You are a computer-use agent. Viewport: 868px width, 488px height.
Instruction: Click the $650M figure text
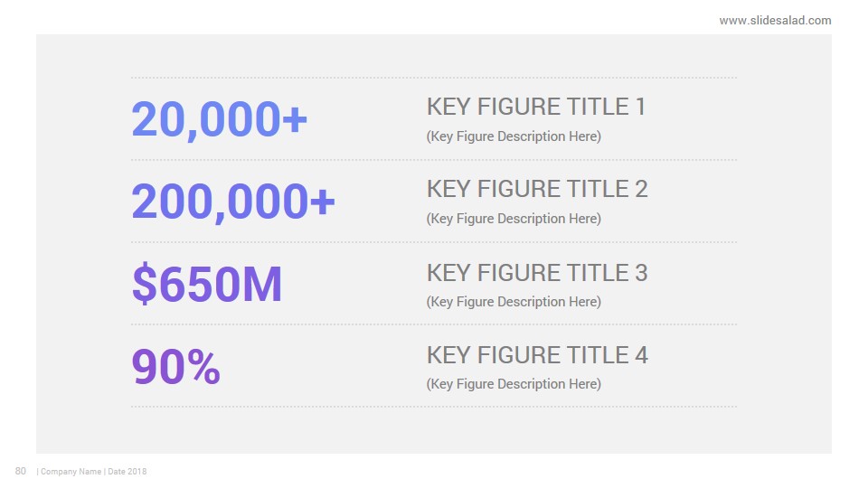click(207, 284)
